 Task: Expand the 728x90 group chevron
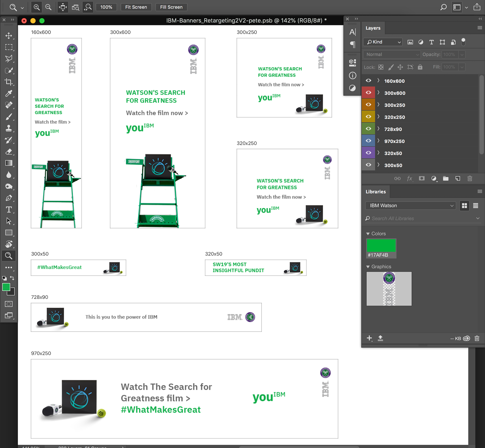[378, 129]
